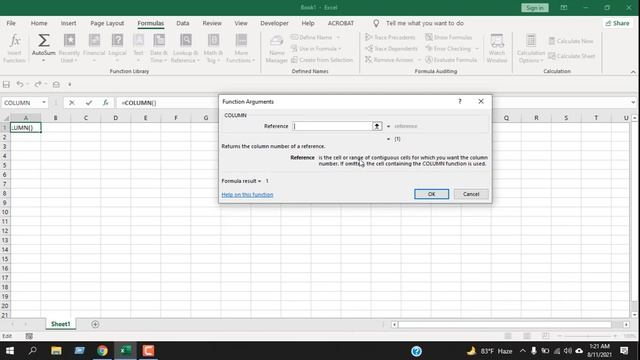The image size is (640, 360).
Task: Click the Sign in button
Action: click(x=535, y=8)
